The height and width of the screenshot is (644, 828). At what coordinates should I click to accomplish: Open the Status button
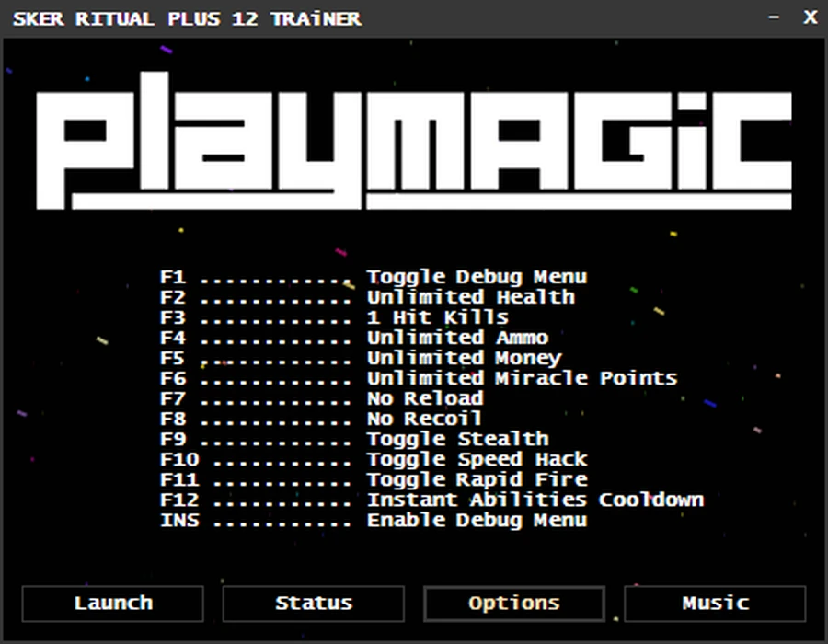(x=313, y=604)
